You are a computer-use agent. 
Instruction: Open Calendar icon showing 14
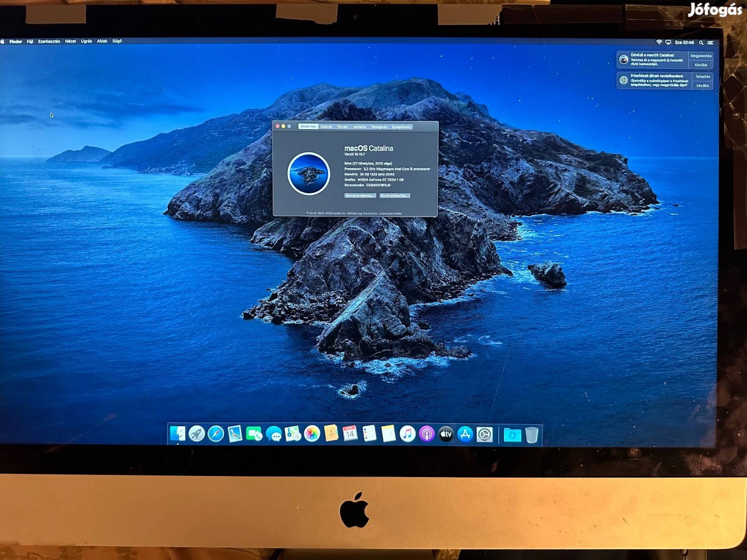350,433
